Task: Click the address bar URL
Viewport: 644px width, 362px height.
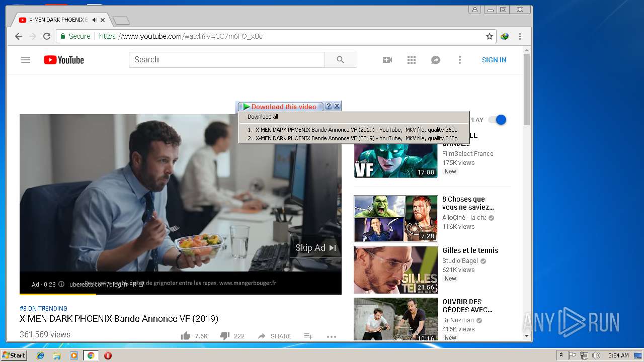Action: tap(181, 36)
